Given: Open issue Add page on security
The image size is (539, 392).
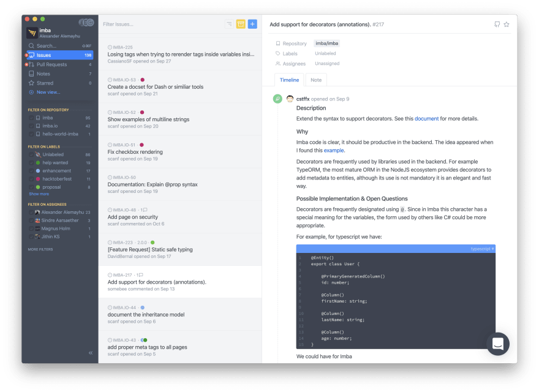Looking at the screenshot, I should click(x=180, y=217).
